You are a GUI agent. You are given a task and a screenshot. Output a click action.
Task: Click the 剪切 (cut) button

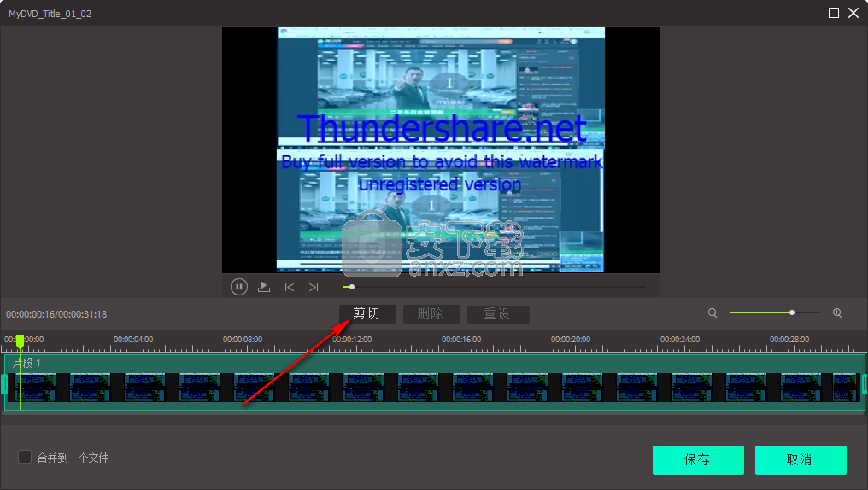pyautogui.click(x=367, y=314)
